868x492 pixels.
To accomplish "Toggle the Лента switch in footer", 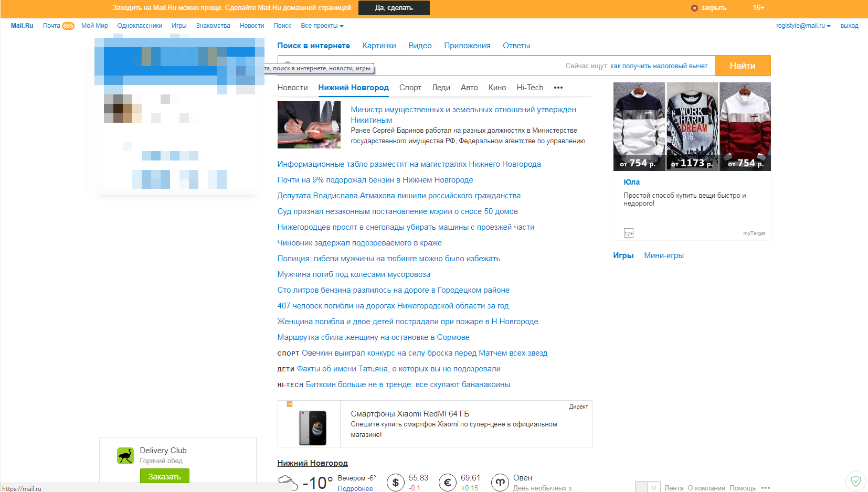I will [x=647, y=487].
